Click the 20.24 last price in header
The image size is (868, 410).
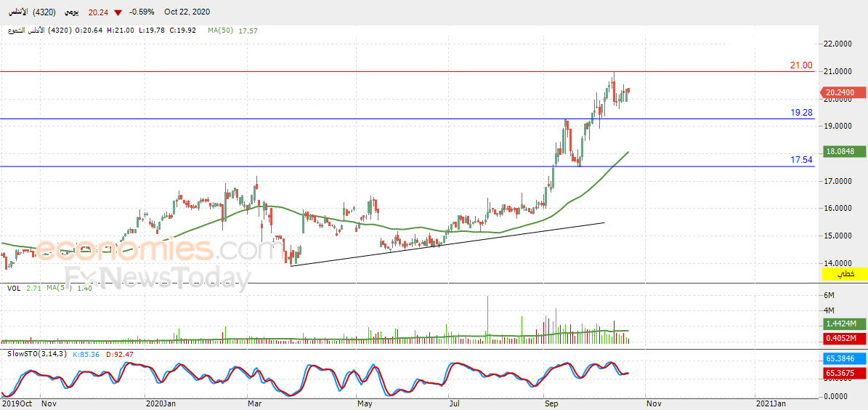99,12
